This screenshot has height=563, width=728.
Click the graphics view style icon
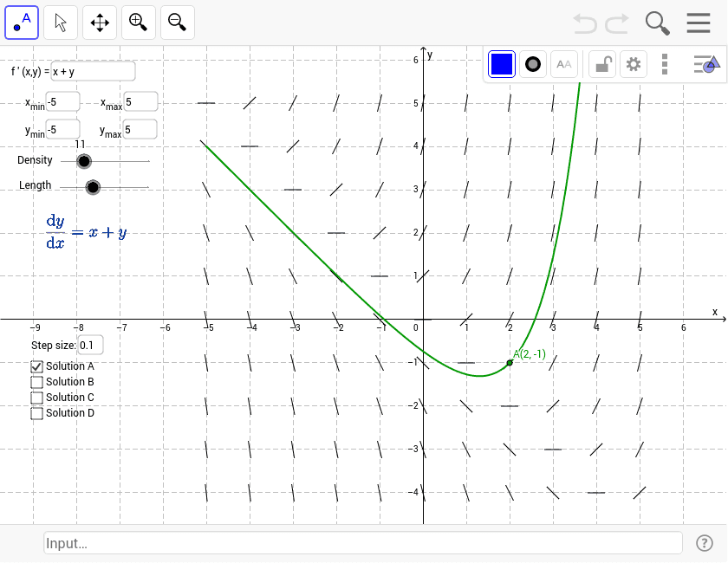click(x=705, y=64)
